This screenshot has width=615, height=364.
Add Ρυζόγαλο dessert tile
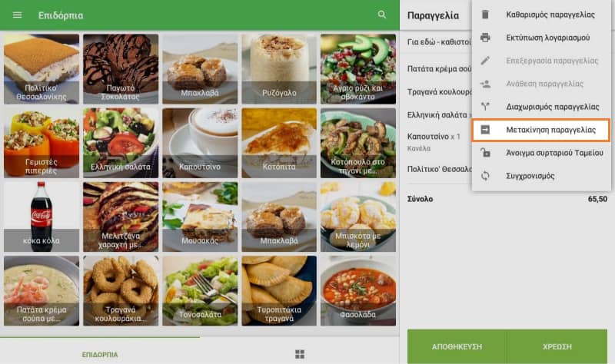point(279,69)
